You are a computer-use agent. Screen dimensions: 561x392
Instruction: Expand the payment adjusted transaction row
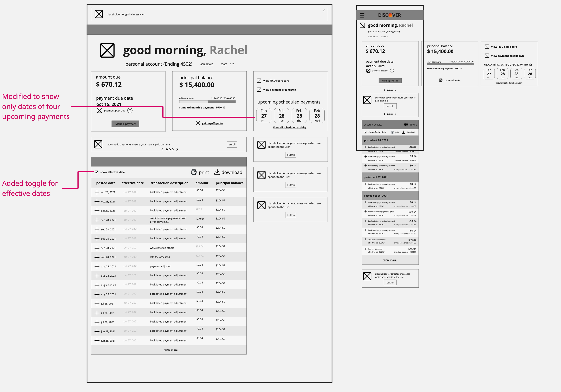click(97, 266)
